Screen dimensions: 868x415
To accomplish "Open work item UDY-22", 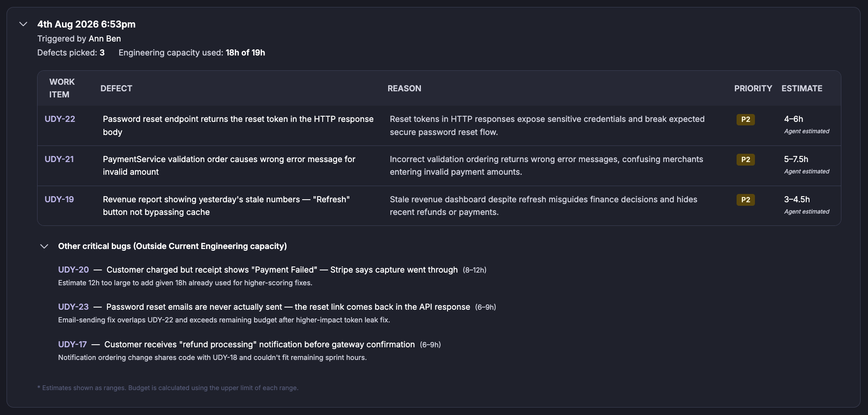I will (60, 119).
